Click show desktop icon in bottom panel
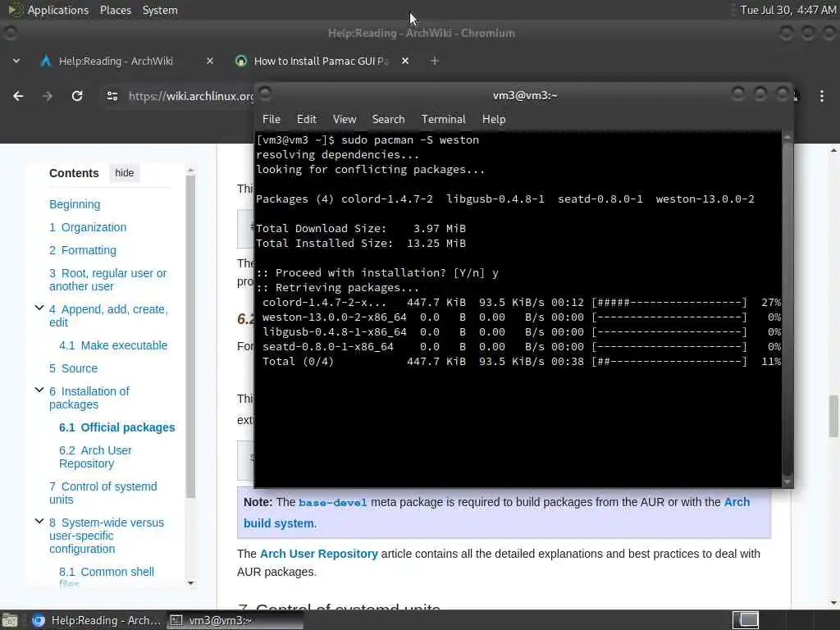Image resolution: width=840 pixels, height=630 pixels. tap(9, 620)
